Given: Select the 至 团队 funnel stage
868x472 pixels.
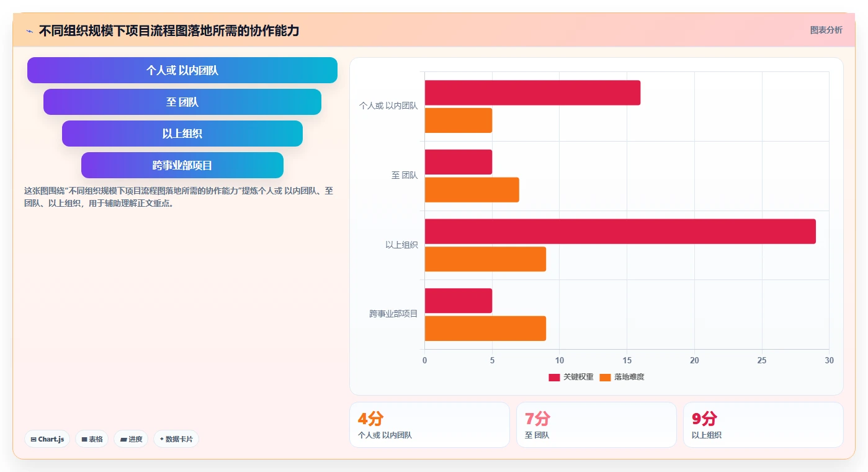Looking at the screenshot, I should click(182, 102).
